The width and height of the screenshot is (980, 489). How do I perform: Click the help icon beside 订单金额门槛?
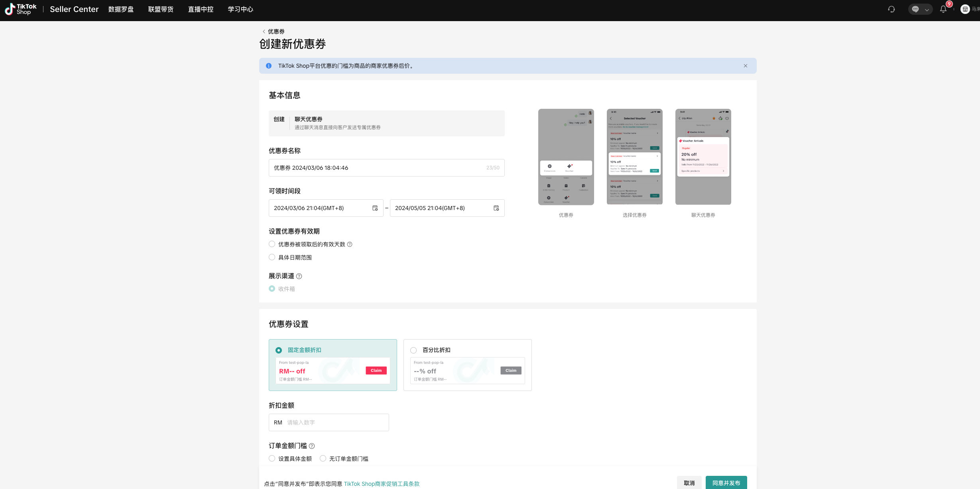pos(312,446)
